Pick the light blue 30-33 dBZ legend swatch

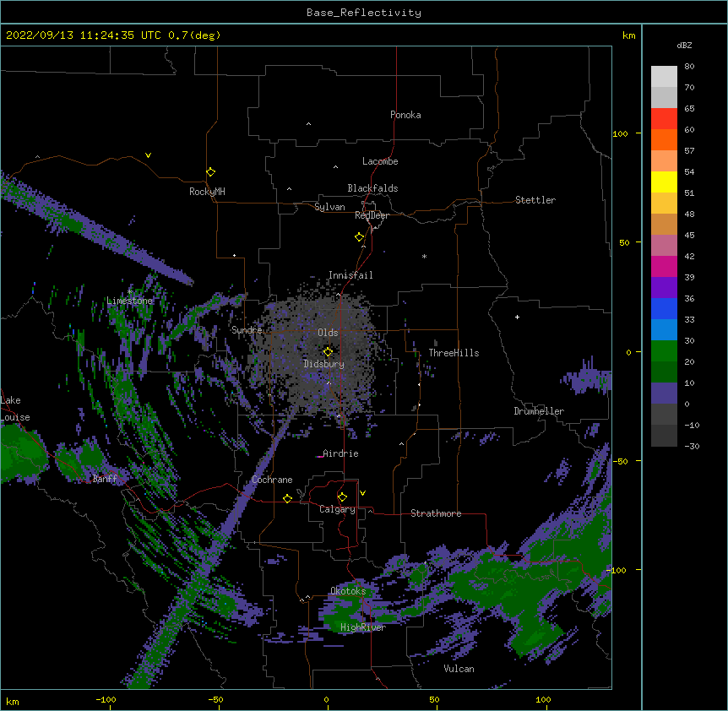pyautogui.click(x=664, y=329)
